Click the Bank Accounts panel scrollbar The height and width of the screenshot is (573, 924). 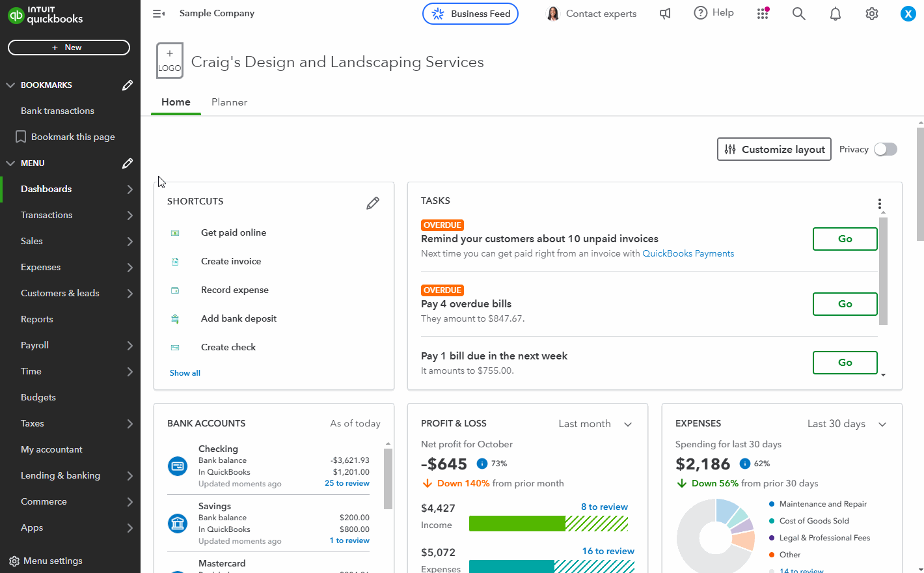coord(388,479)
